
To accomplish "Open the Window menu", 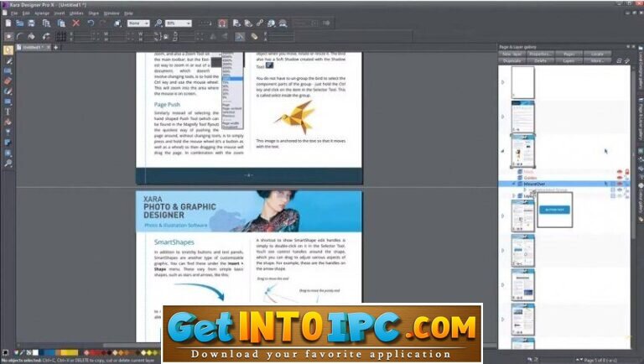I will click(112, 13).
